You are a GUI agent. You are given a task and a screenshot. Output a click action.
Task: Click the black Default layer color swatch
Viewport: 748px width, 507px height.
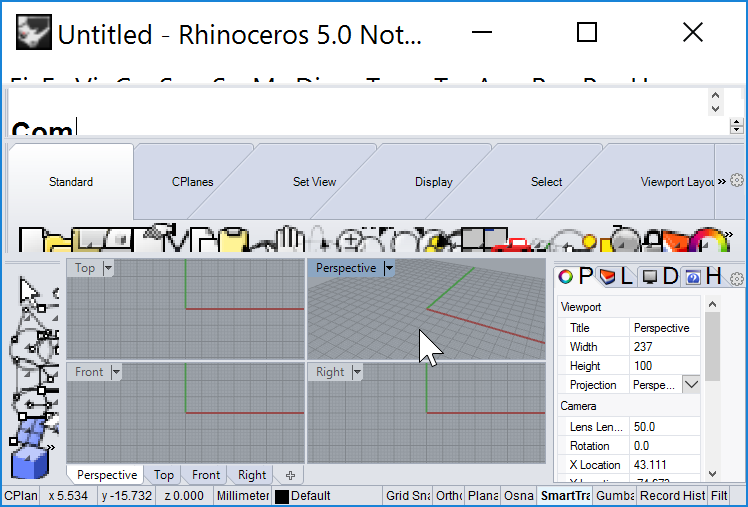282,497
